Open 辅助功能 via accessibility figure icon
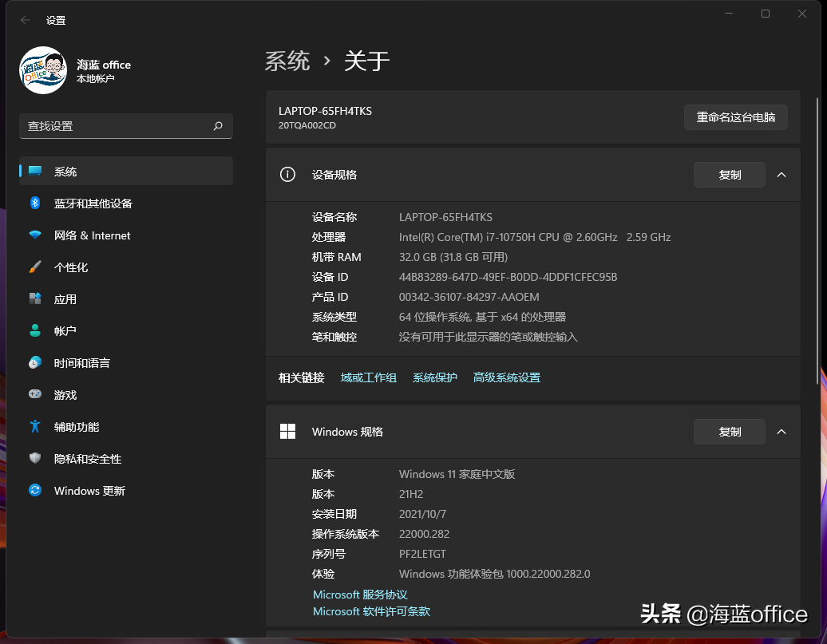 click(x=35, y=426)
